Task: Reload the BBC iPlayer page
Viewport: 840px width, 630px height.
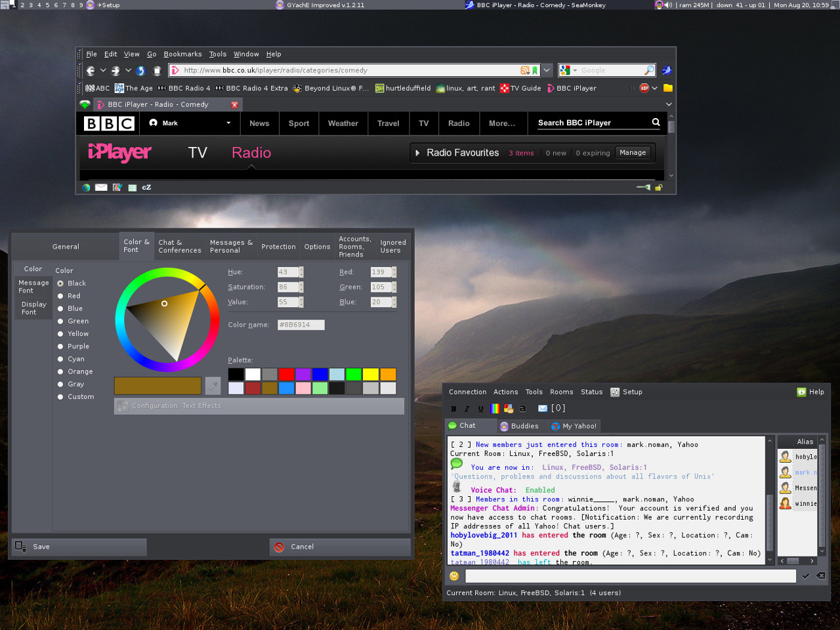Action: (x=140, y=70)
